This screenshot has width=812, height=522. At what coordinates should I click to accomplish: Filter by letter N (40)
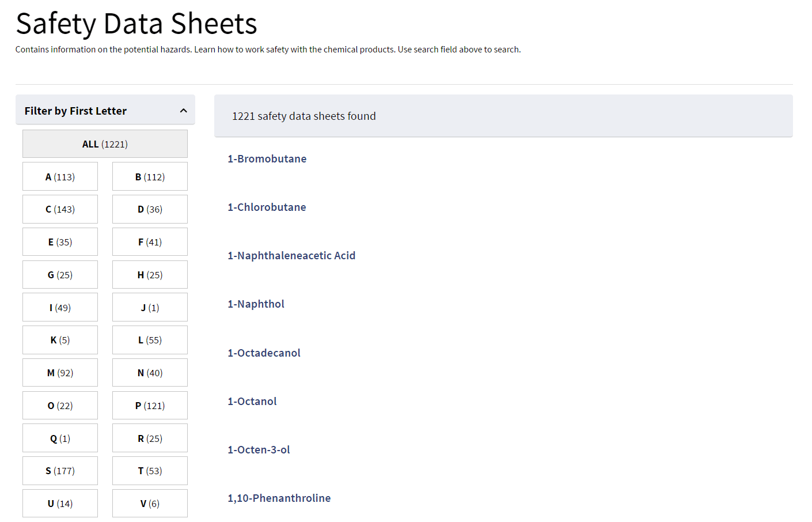(x=150, y=373)
